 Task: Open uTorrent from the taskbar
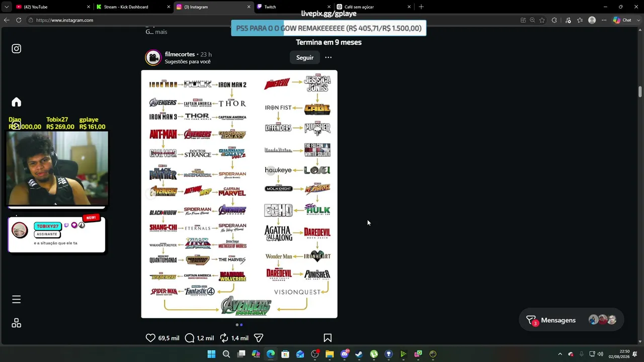click(374, 354)
